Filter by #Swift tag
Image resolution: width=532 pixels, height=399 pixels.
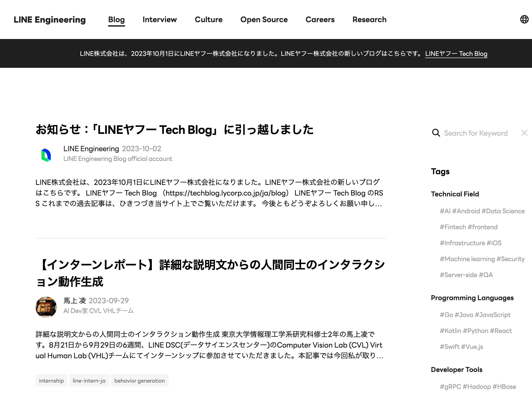(x=450, y=346)
